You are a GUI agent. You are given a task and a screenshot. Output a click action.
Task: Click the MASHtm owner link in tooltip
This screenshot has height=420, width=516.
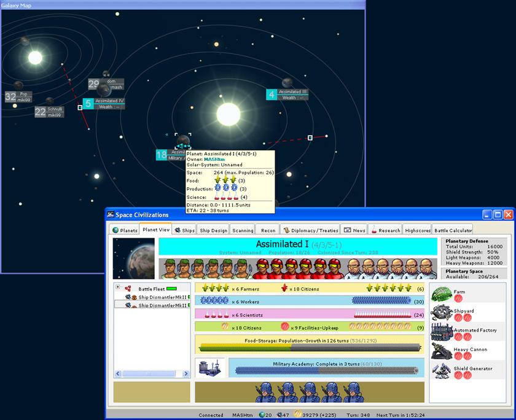pos(214,159)
